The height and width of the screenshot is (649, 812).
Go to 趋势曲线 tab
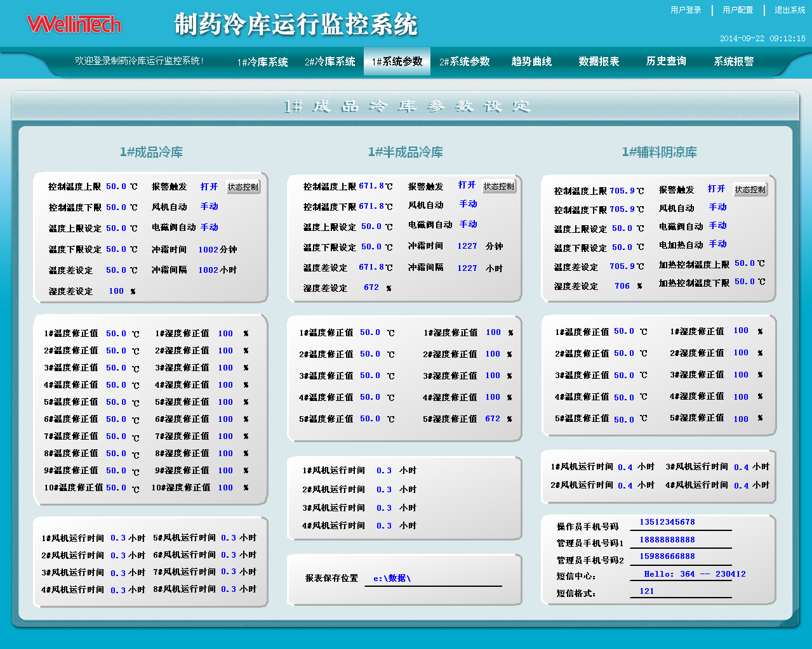[x=532, y=62]
